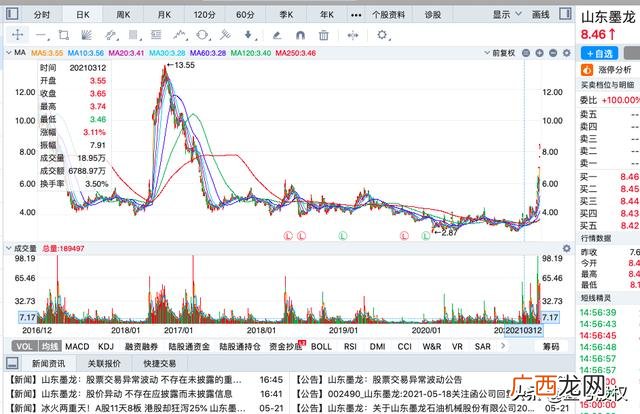The width and height of the screenshot is (640, 414).
Task: Expand more indicators arrow after SAR
Action: click(x=503, y=346)
